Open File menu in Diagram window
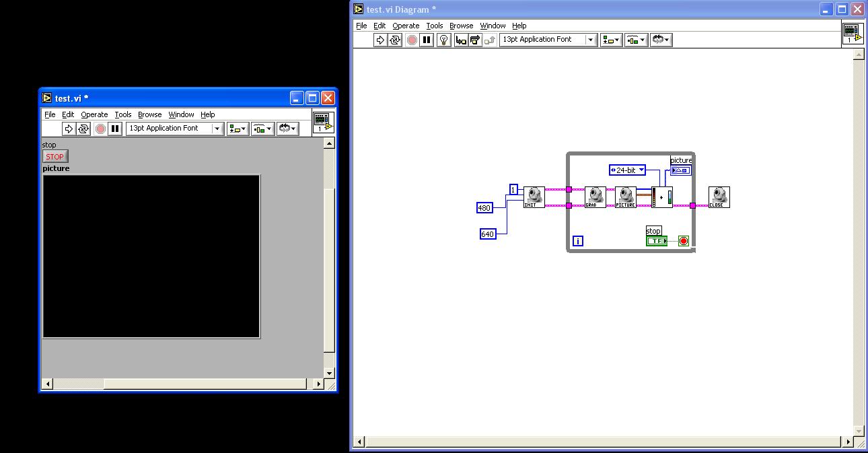The width and height of the screenshot is (868, 453). point(361,26)
